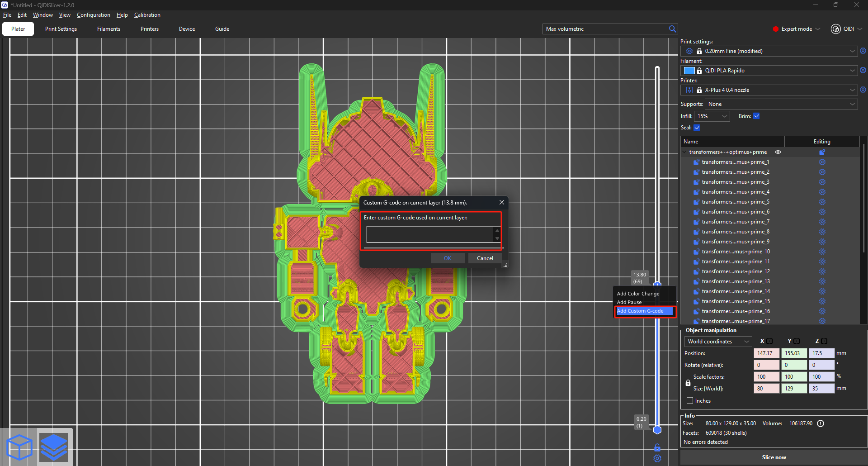Click the volume info warning icon
The image size is (868, 466).
tap(821, 423)
